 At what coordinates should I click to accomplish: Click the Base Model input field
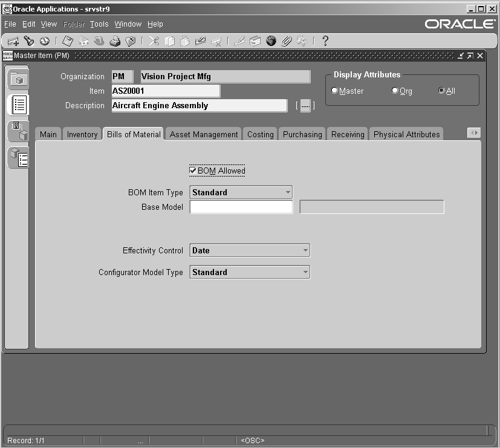(x=241, y=207)
